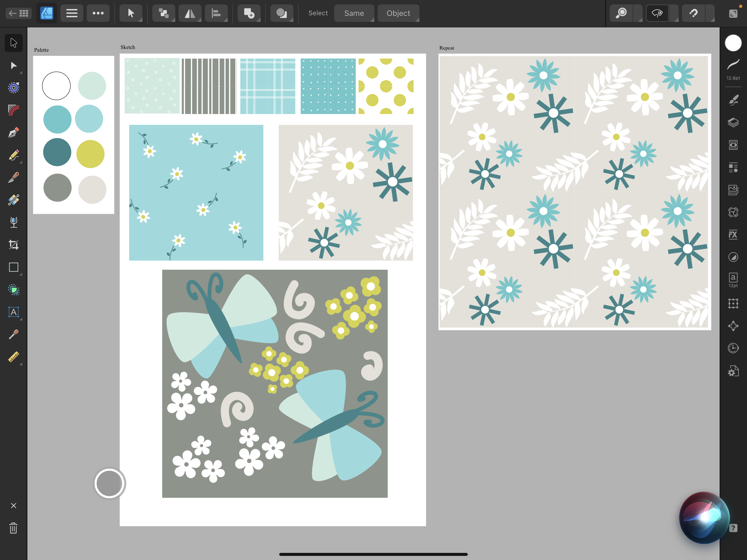Open the zoom magnifier button
The width and height of the screenshot is (747, 560).
click(x=621, y=13)
